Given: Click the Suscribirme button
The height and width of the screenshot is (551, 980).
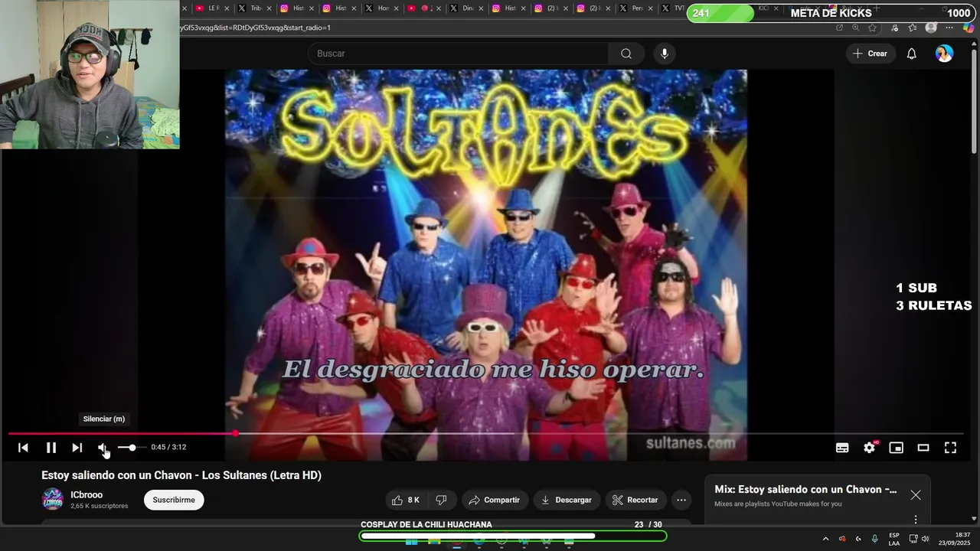Looking at the screenshot, I should coord(174,500).
